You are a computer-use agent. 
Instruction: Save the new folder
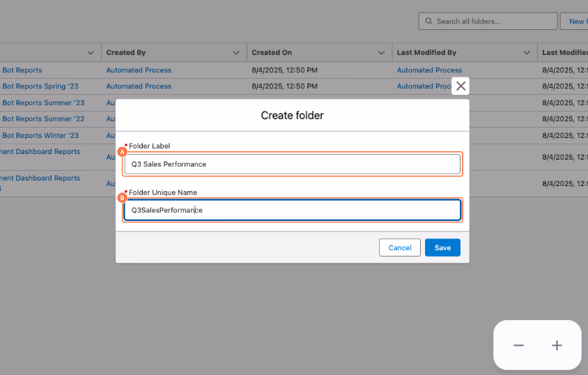[442, 247]
